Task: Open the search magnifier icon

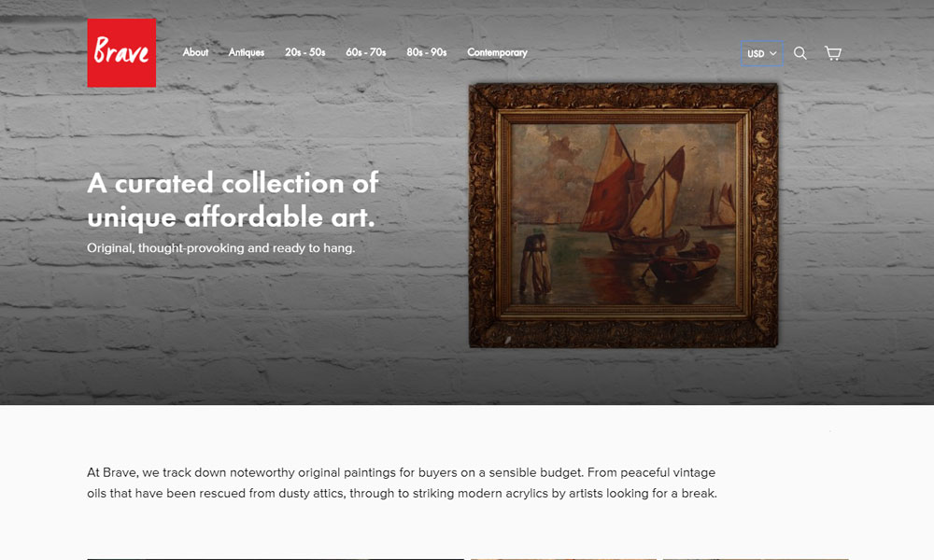Action: click(800, 53)
